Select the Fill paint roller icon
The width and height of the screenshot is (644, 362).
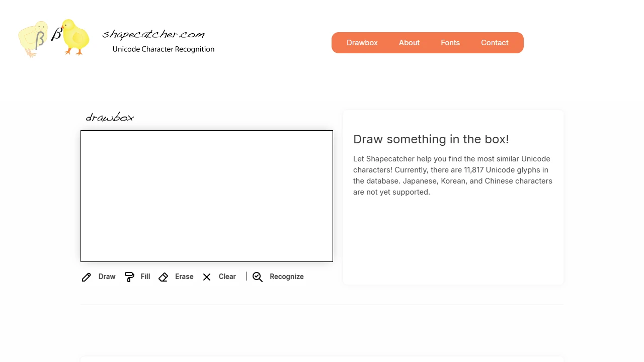(x=129, y=277)
